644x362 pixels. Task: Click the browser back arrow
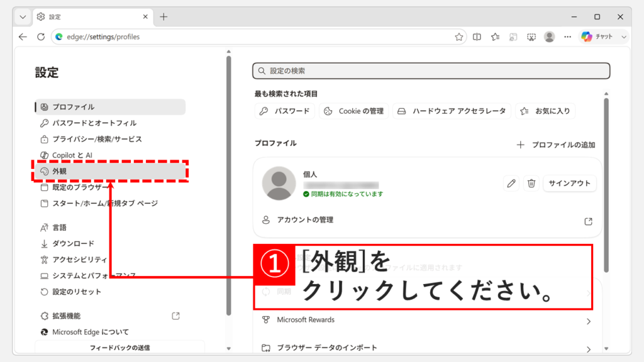23,37
